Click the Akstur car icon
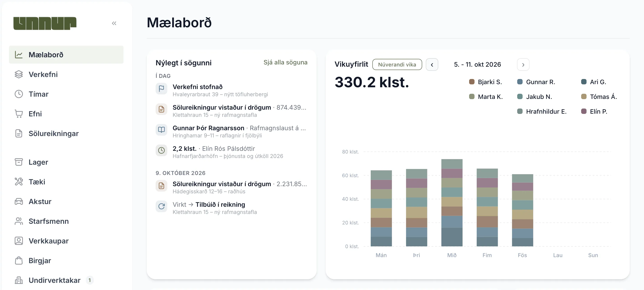The width and height of the screenshot is (644, 290). (19, 201)
